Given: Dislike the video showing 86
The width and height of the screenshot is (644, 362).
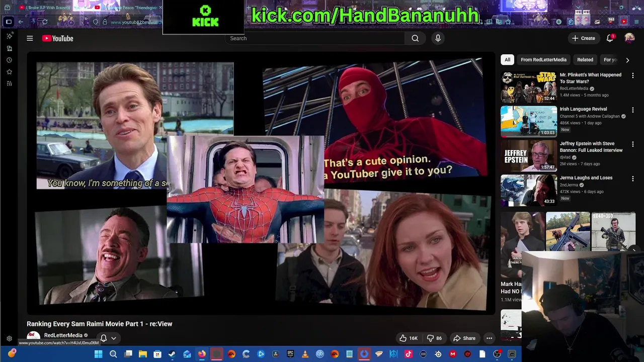Looking at the screenshot, I should click(435, 338).
